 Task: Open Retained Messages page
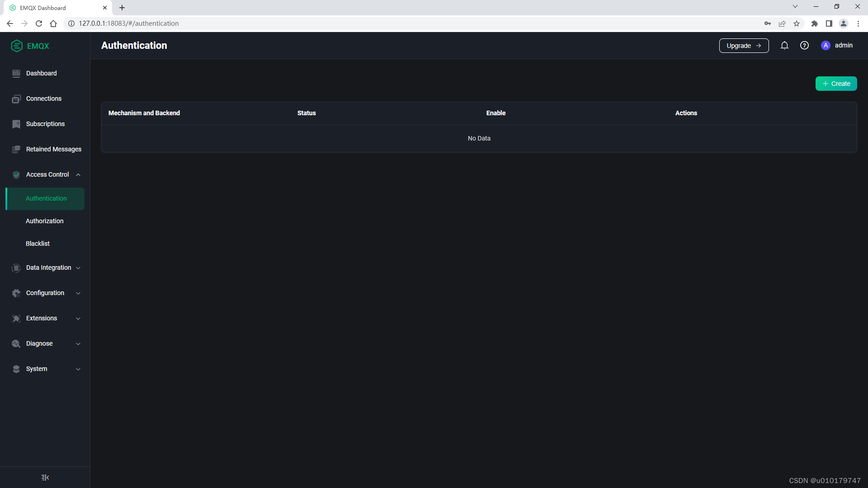coord(53,149)
